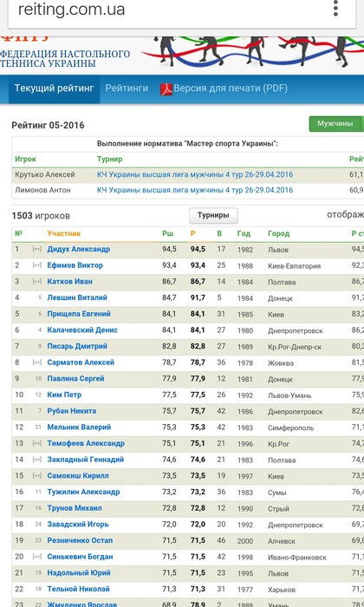Toggle the green Мужчины button

click(335, 124)
